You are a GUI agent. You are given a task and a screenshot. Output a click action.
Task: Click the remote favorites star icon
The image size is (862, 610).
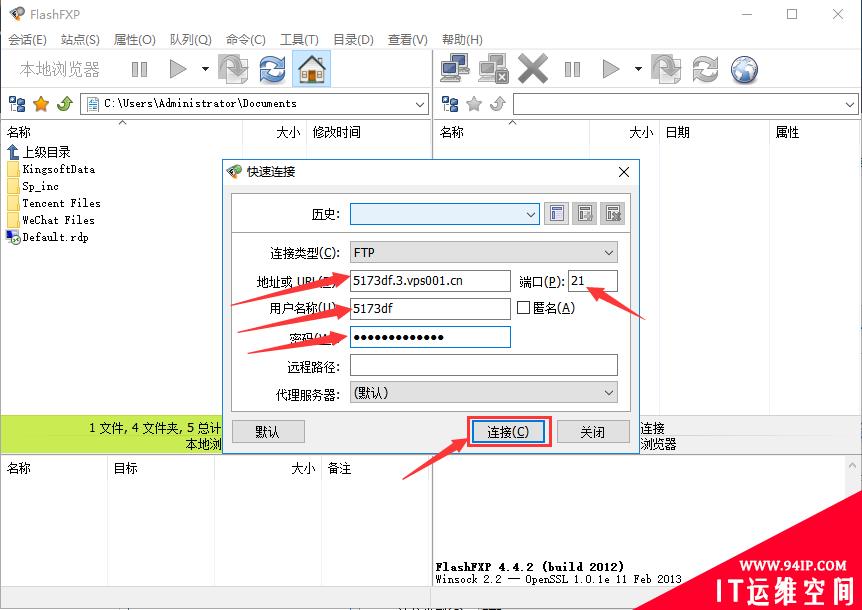(474, 103)
